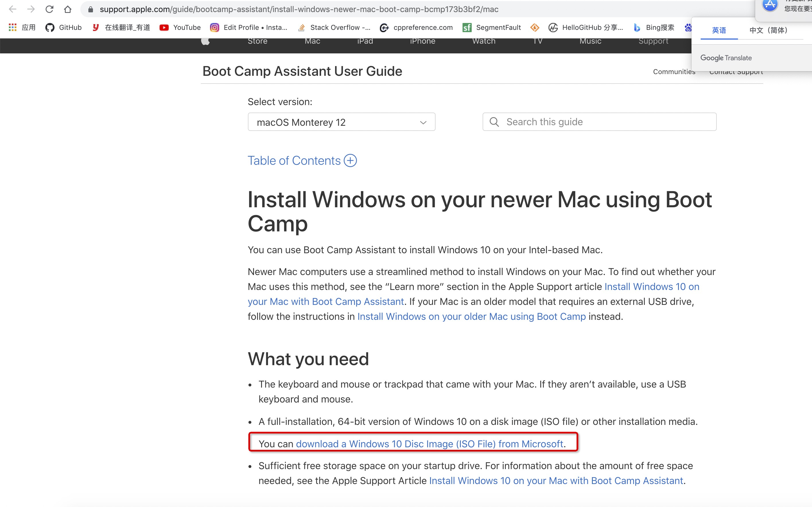
Task: Open the macOS version selector dropdown
Action: point(341,122)
